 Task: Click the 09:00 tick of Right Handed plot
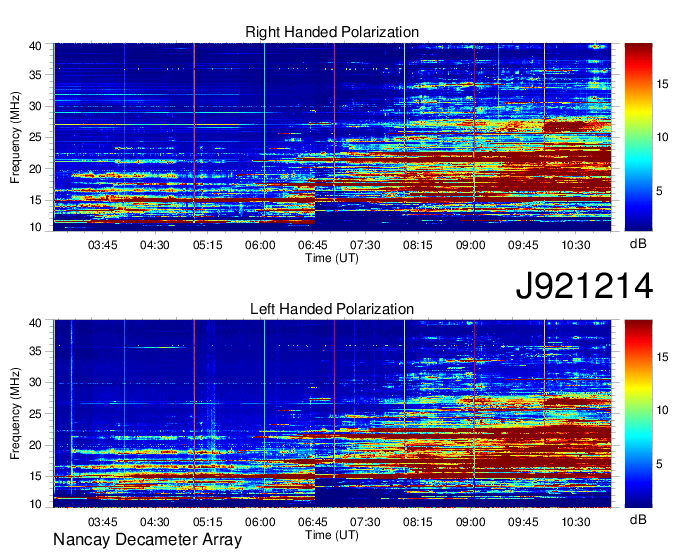coord(471,245)
